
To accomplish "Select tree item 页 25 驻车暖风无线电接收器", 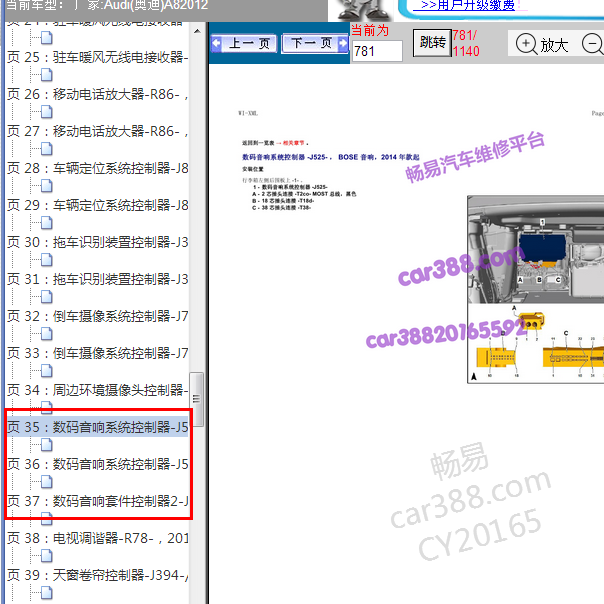I will point(97,57).
